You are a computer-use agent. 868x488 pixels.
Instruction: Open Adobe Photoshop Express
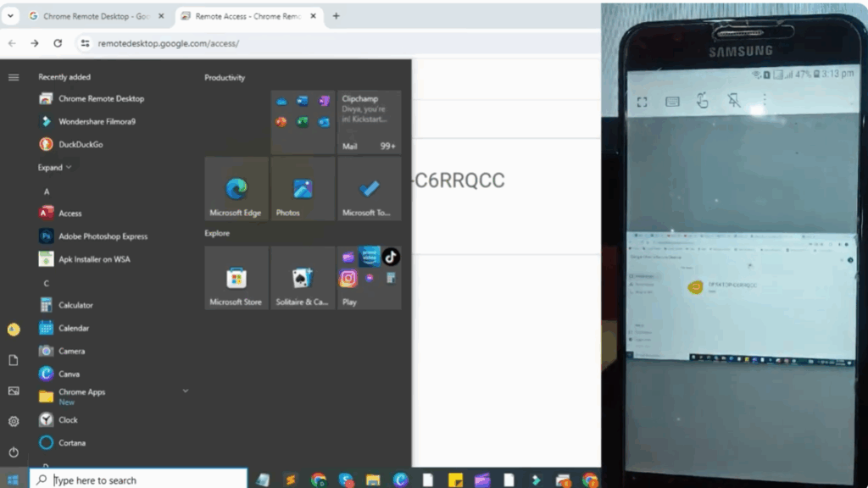(x=93, y=236)
